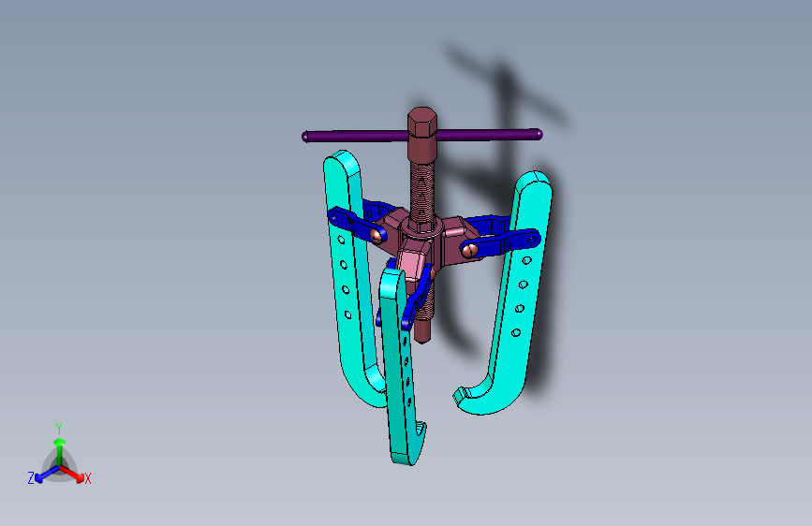Image resolution: width=812 pixels, height=526 pixels.
Task: Select the pink face of the central hub
Action: [412, 263]
